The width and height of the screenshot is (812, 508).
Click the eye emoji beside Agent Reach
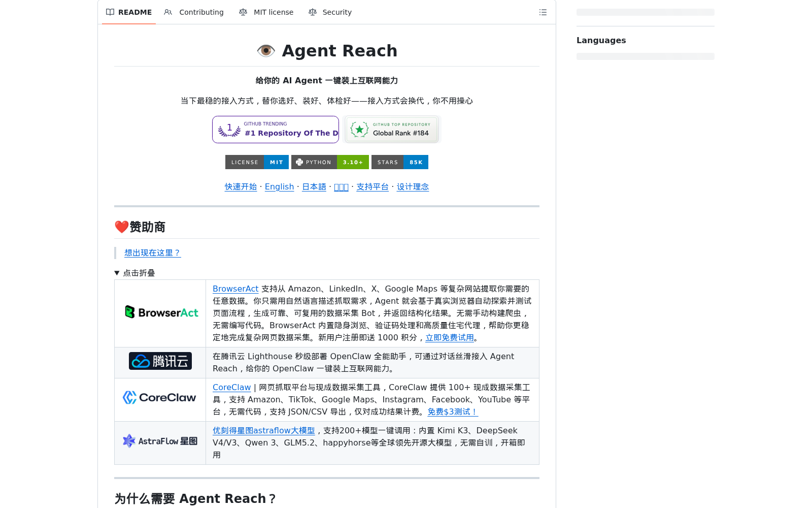[x=266, y=51]
